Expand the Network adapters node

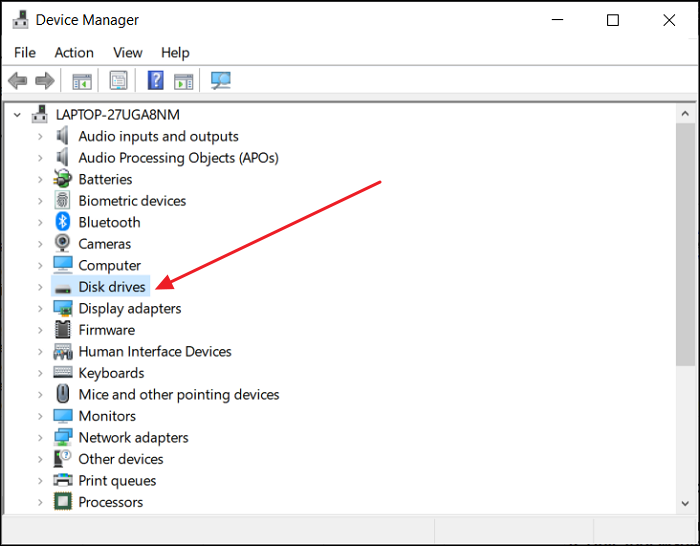click(x=40, y=438)
